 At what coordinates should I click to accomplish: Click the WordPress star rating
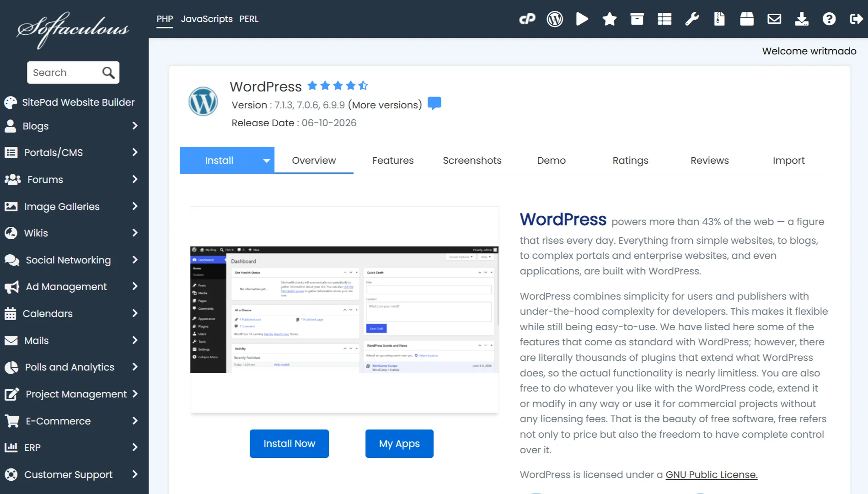pos(338,86)
